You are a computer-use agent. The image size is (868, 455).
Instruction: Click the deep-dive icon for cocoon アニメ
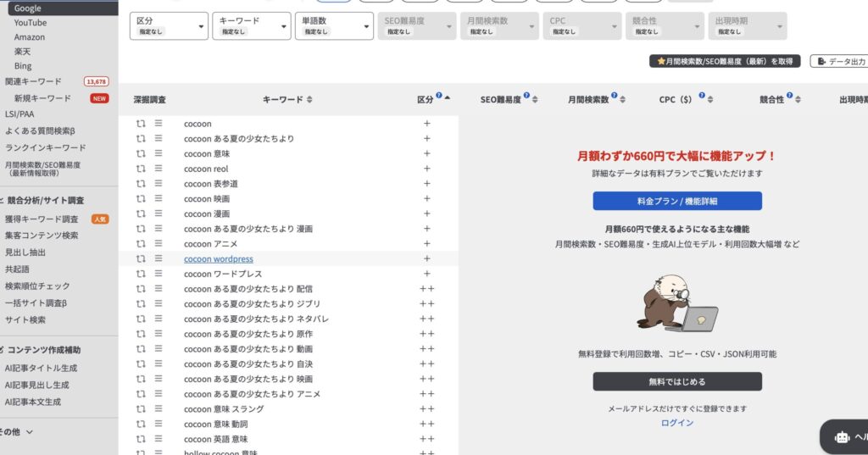click(x=141, y=243)
